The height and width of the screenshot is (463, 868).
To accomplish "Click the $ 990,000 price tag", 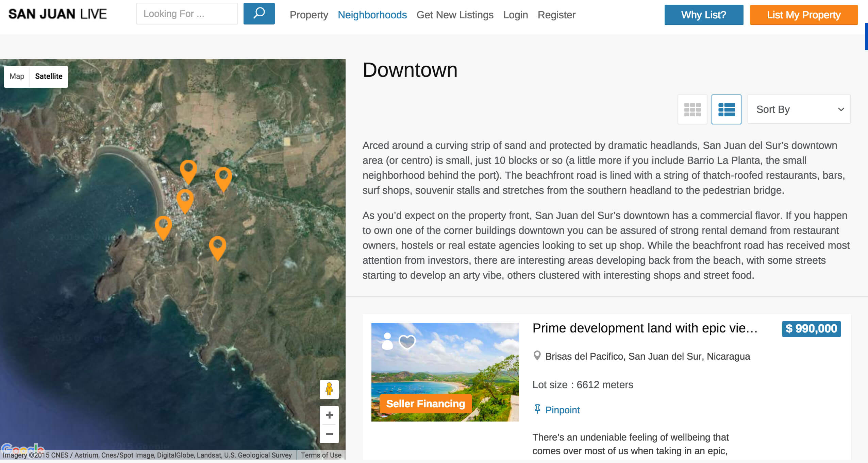I will (x=811, y=329).
